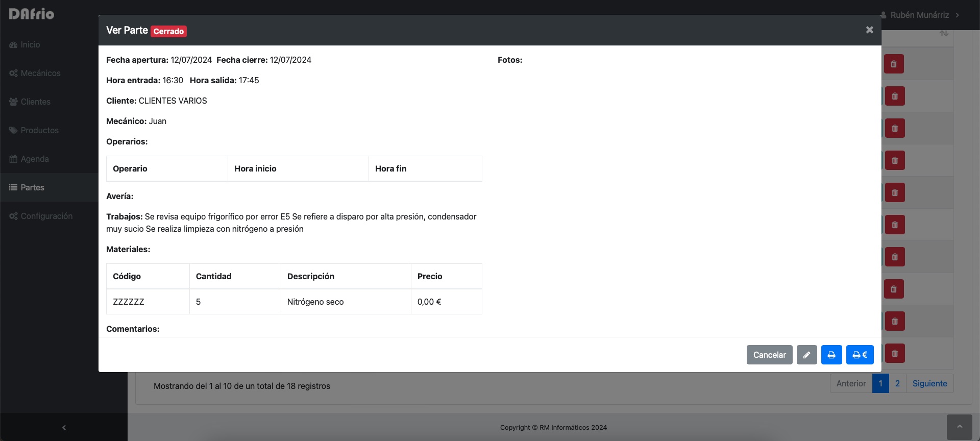The height and width of the screenshot is (441, 980).
Task: Go to the Anterior page
Action: click(851, 383)
